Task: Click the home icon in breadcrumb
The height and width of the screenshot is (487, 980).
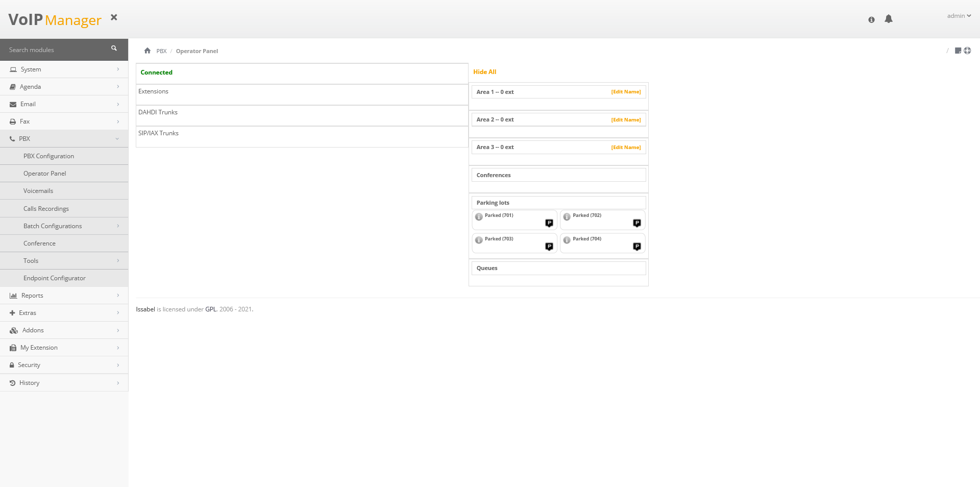Action: (x=148, y=51)
